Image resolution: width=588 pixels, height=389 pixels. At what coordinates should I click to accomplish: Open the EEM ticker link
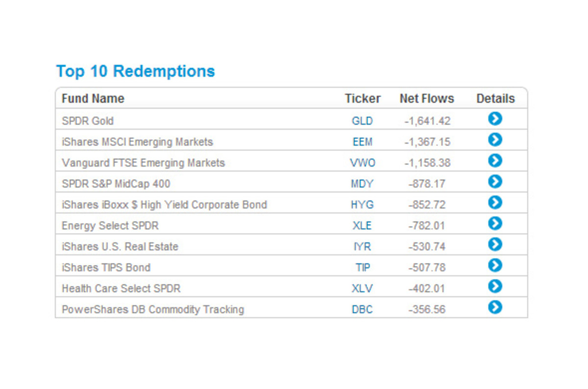pos(362,142)
